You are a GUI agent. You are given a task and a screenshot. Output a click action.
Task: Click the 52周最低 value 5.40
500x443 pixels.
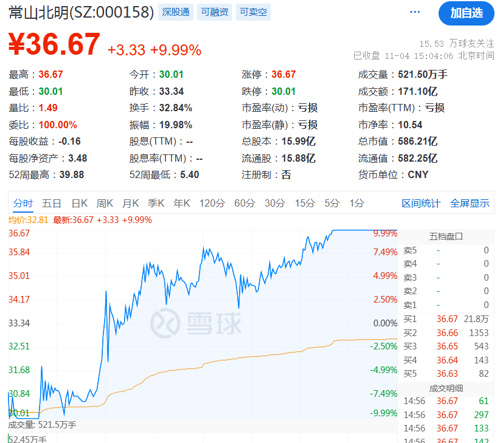coord(189,175)
